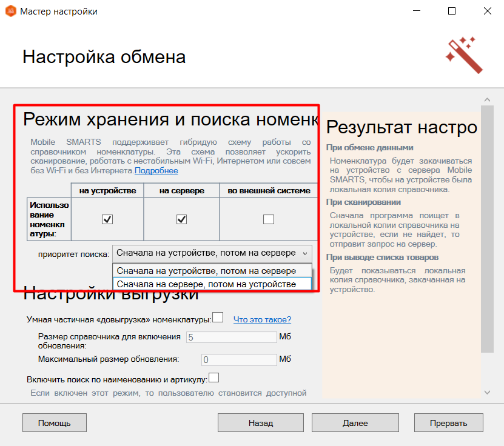Click the 'Настройка обмена' page title

[x=104, y=57]
